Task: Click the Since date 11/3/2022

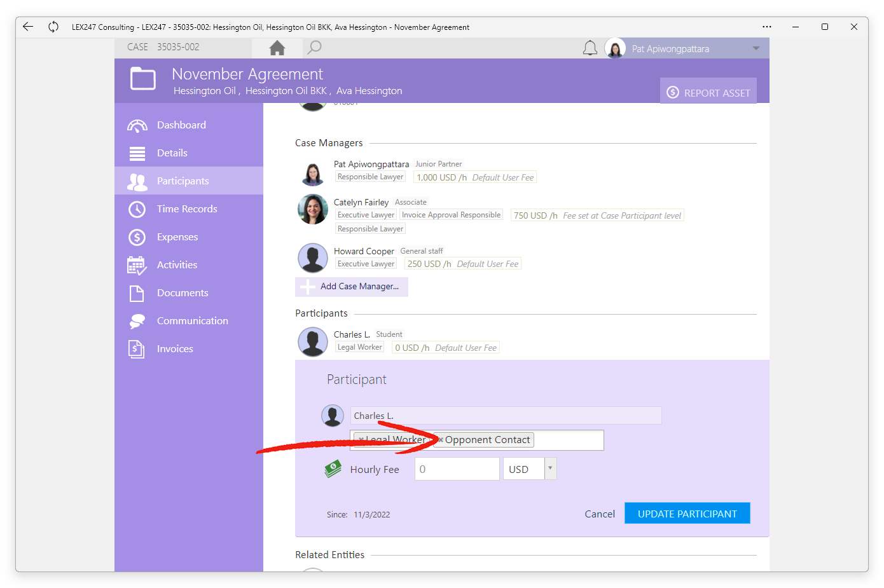Action: pos(372,515)
